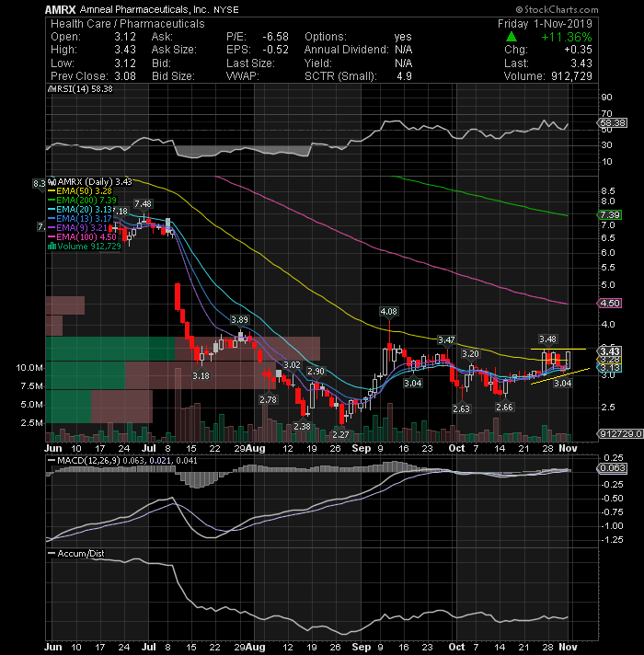This screenshot has height=655, width=644.
Task: Click the 10.0M volume scale label
Action: click(29, 368)
